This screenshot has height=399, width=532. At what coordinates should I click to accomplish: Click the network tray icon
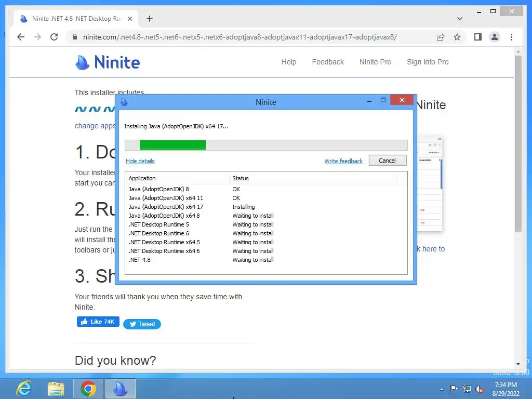(x=467, y=389)
